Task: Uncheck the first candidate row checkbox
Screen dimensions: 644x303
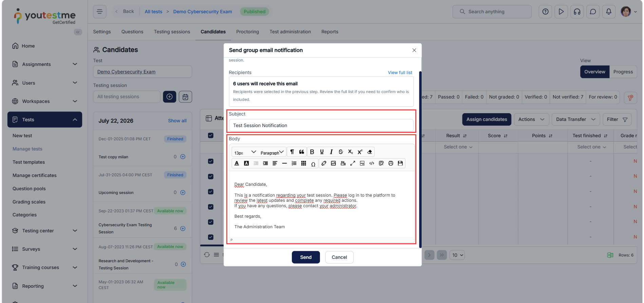Action: point(211,161)
